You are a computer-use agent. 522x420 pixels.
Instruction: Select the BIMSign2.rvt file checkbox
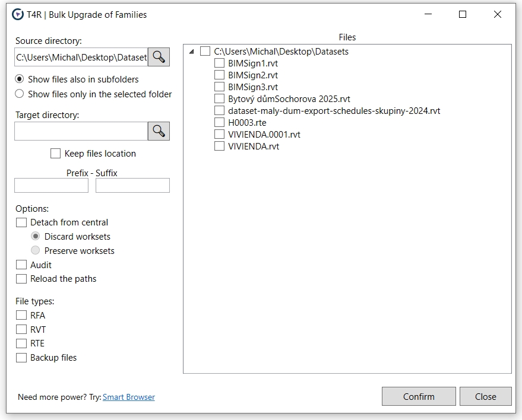tap(219, 75)
